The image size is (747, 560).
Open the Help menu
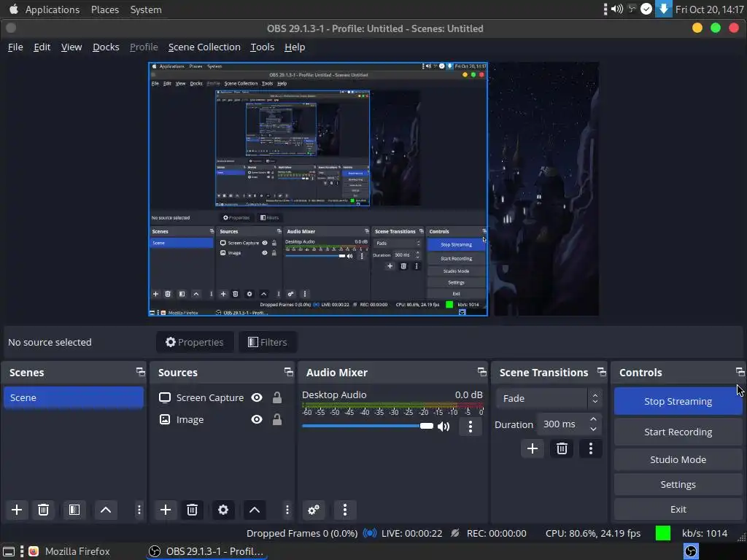[x=295, y=47]
